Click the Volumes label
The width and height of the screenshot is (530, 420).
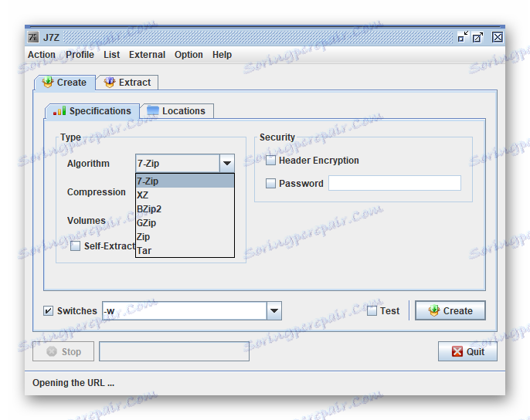pyautogui.click(x=87, y=221)
